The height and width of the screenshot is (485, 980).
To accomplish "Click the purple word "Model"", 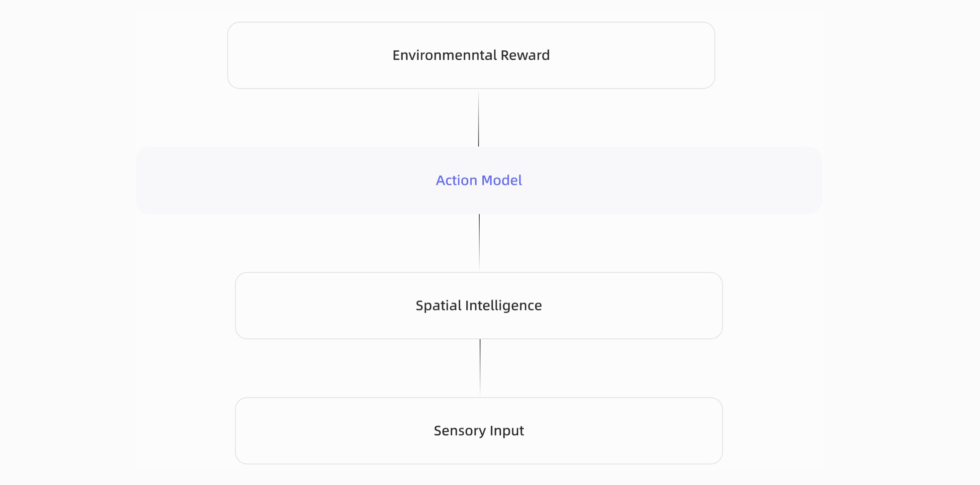I will [x=501, y=180].
